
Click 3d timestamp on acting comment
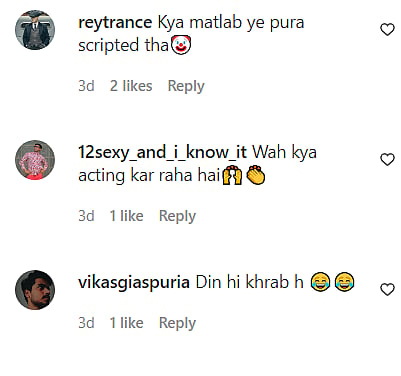[86, 216]
